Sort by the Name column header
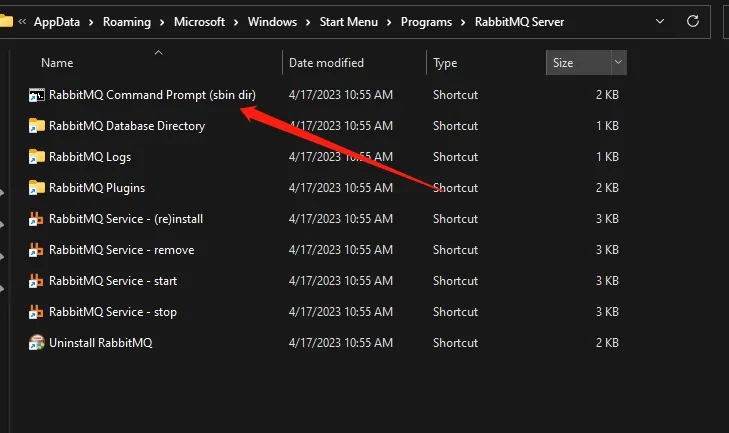729x433 pixels. point(57,63)
